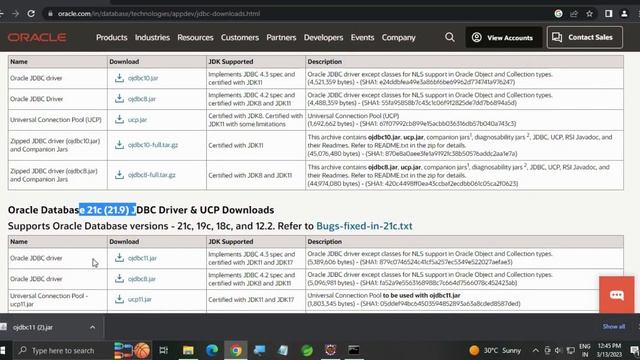The height and width of the screenshot is (360, 640).
Task: Expand the ojdbc11 (2).jar download options chevron
Action: (x=93, y=327)
